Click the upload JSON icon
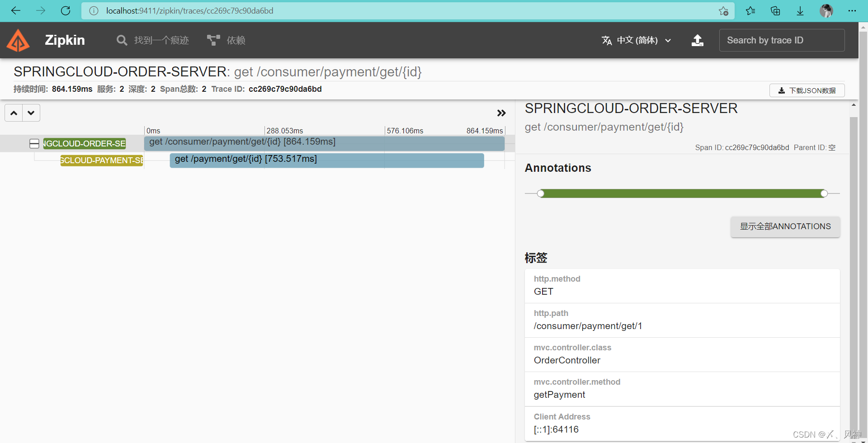 point(698,40)
